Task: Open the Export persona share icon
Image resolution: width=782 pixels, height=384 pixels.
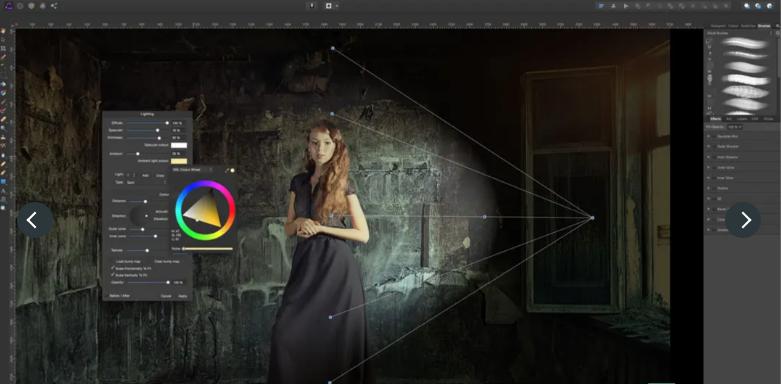Action: (x=54, y=6)
